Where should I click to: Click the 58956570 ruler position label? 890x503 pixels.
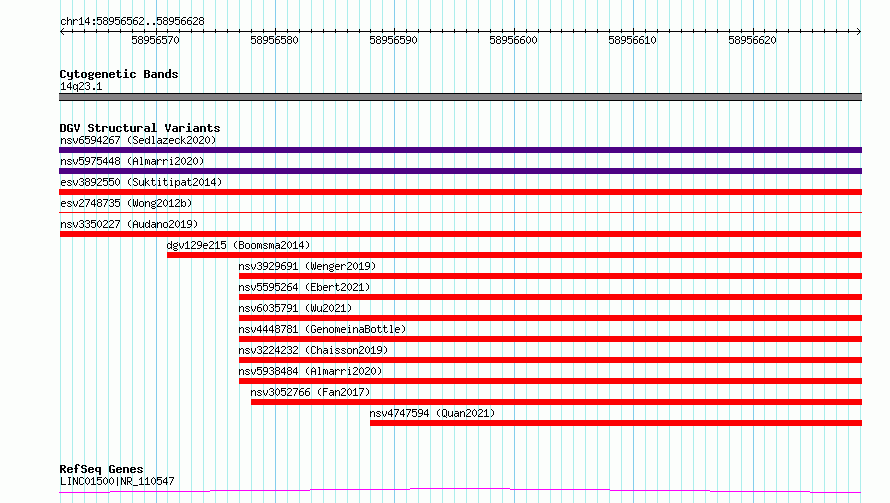(x=156, y=40)
